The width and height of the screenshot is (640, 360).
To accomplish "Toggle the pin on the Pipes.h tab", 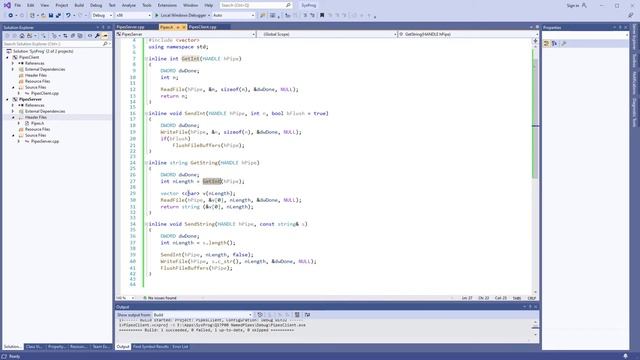I will [x=178, y=27].
